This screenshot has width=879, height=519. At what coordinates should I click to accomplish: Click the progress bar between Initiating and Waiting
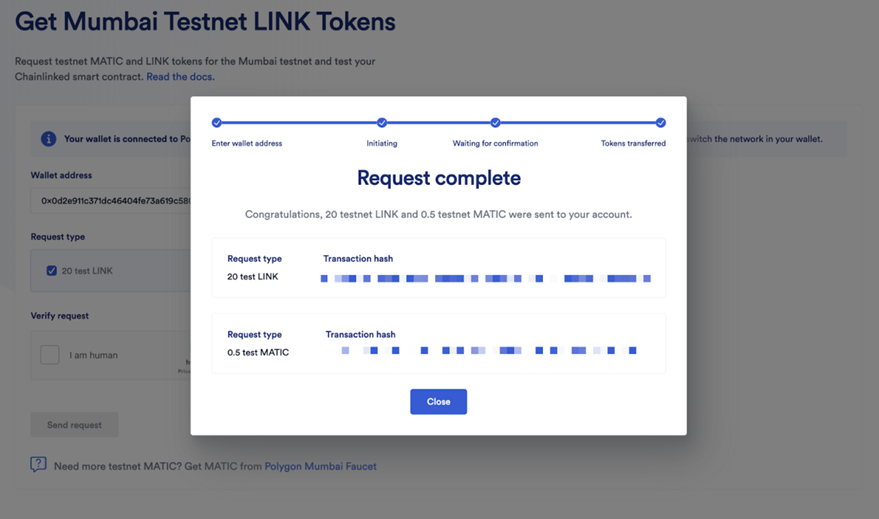[x=438, y=122]
